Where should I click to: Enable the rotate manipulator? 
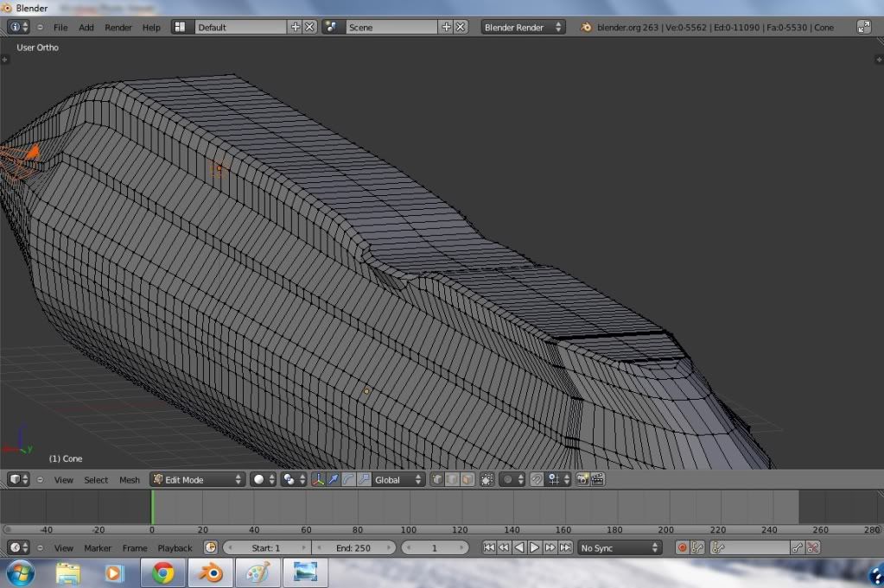click(x=348, y=479)
